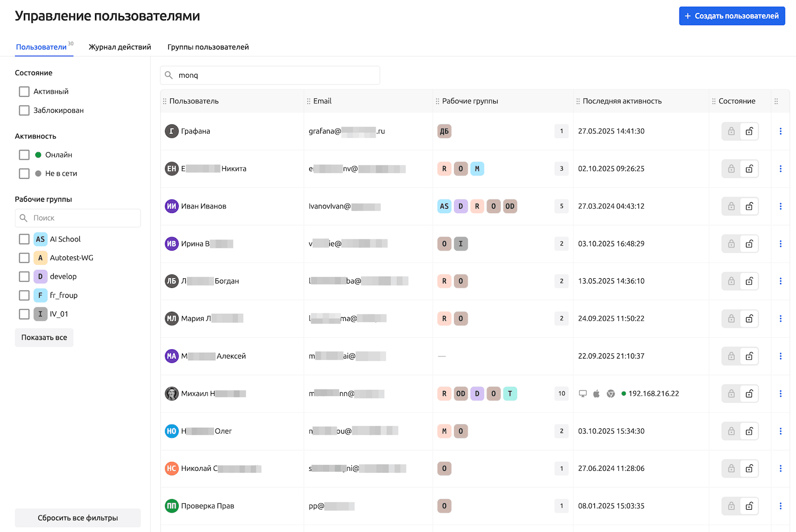The width and height of the screenshot is (796, 532).
Task: Switch to Журнал действий tab
Action: click(120, 47)
